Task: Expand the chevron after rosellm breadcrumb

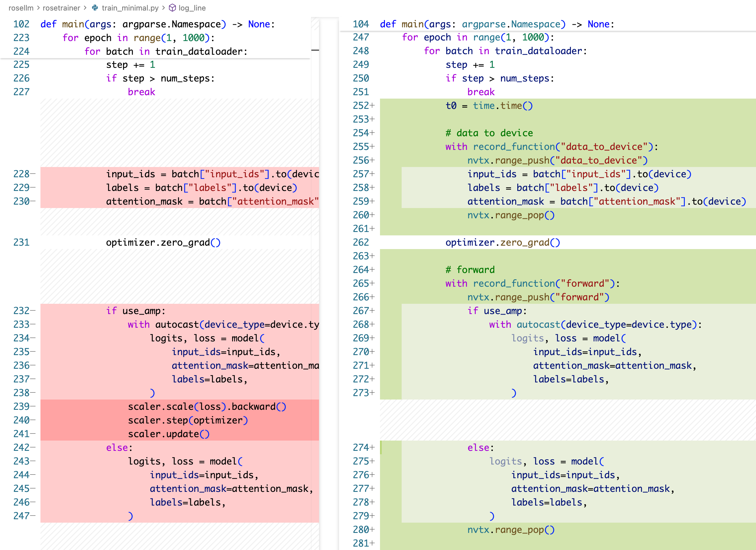Action: [38, 8]
